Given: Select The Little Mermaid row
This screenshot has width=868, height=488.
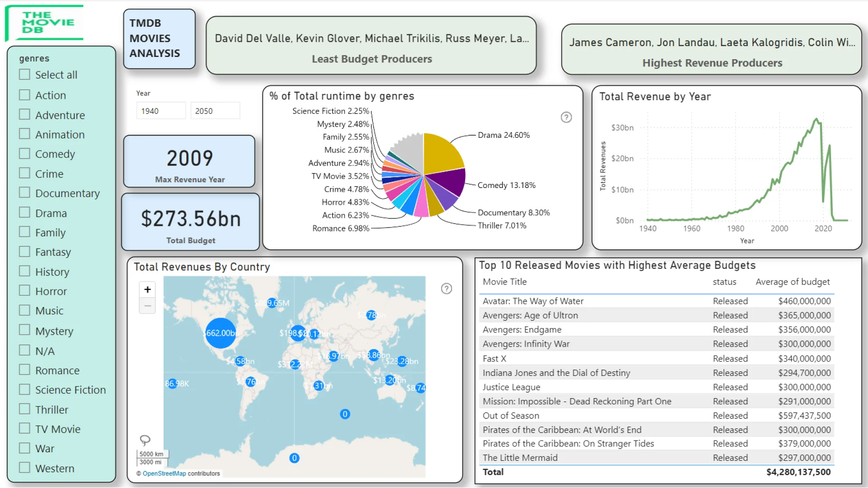Looking at the screenshot, I should [x=656, y=458].
